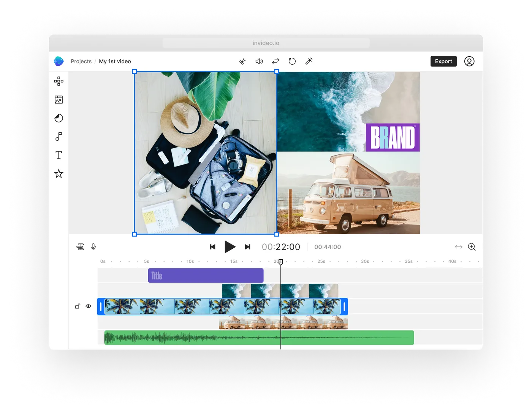Open the magic wand enhance tool
This screenshot has height=413, width=532.
309,61
